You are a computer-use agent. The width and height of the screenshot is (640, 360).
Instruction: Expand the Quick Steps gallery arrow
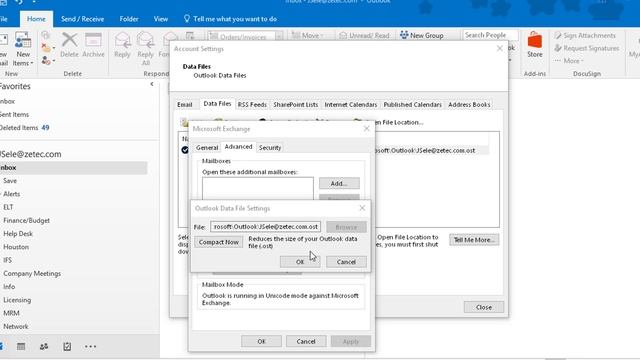click(279, 37)
